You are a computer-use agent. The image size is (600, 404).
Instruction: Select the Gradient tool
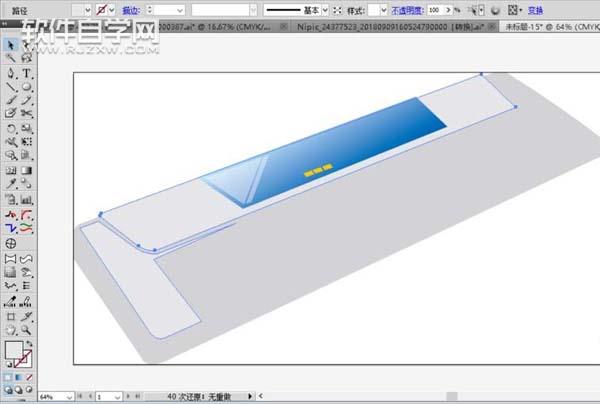click(x=26, y=170)
